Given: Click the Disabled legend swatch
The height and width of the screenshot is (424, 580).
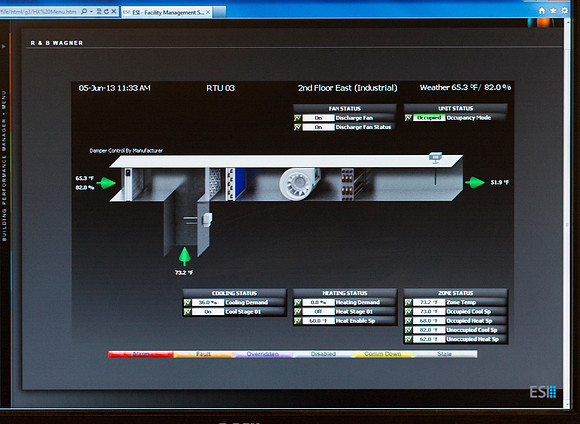Looking at the screenshot, I should [323, 354].
